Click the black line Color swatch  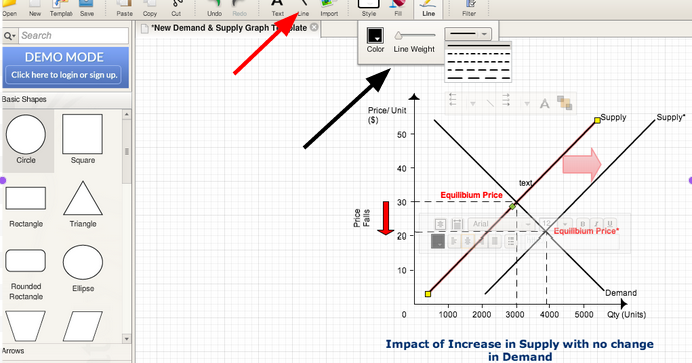[x=375, y=36]
